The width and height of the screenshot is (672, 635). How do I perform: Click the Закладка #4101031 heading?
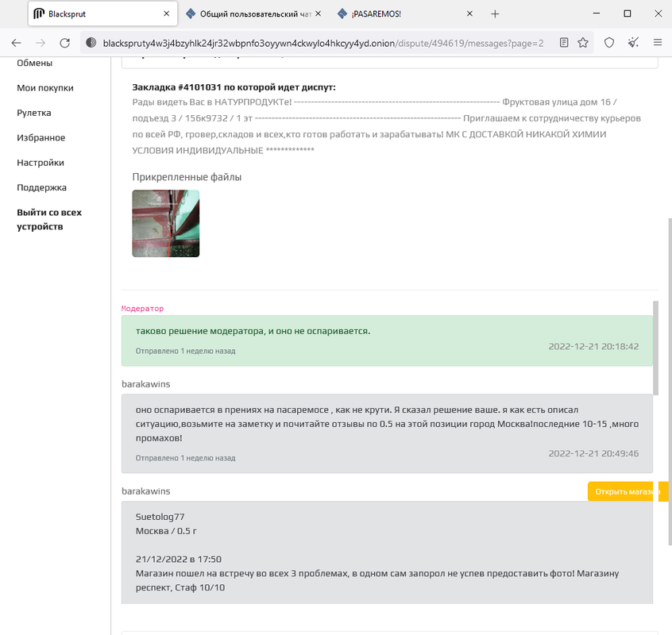point(234,87)
